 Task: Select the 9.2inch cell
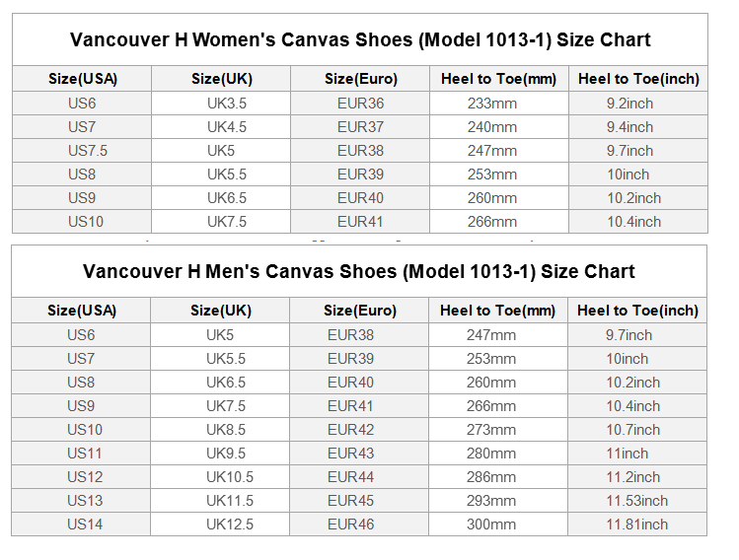(630, 104)
